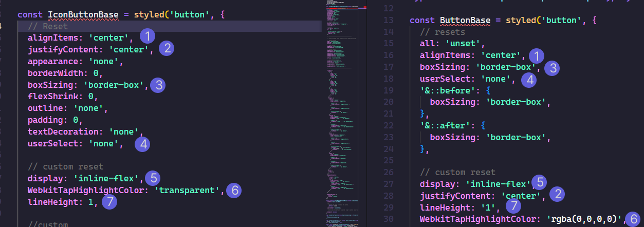Screen dimensions: 644x227
Task: Click line number 22 in the gutter
Action: (389, 126)
